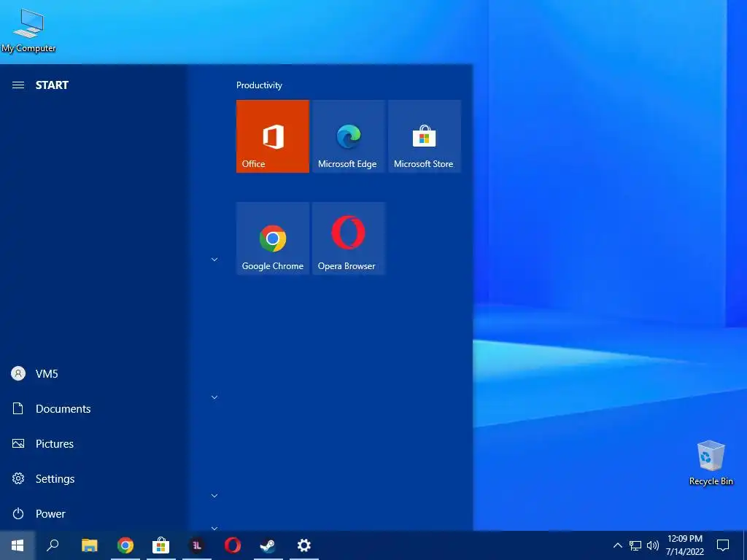Select the Productivity group header
Viewport: 747px width, 560px height.
tap(259, 85)
